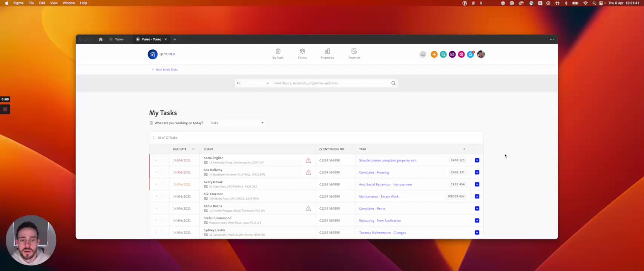
Task: Go to Properties navigation icon
Action: (327, 54)
